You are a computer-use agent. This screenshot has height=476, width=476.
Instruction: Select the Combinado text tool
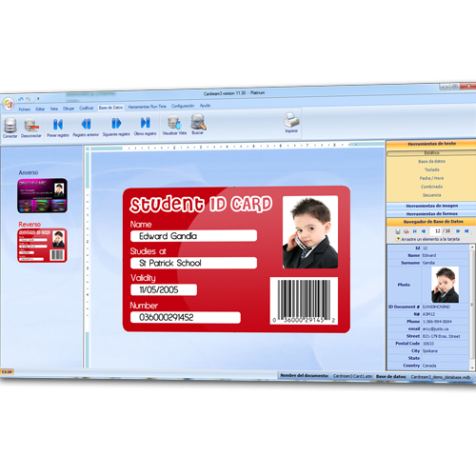[431, 187]
